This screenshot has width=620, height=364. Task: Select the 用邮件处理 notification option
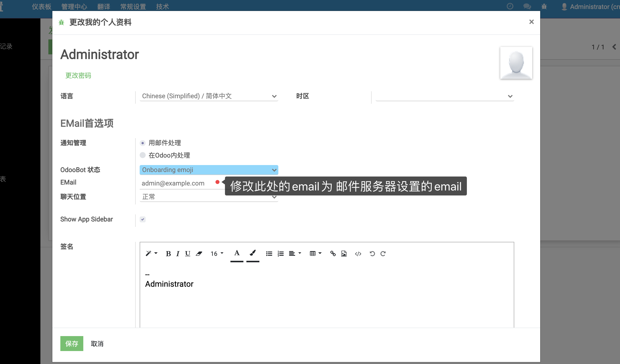click(x=143, y=143)
